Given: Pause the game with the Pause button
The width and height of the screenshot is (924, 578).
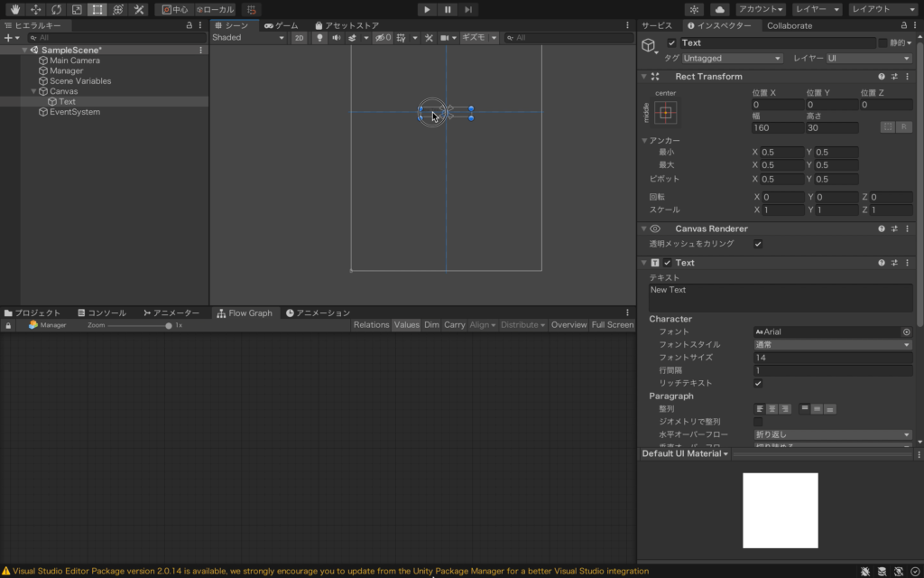Looking at the screenshot, I should [x=448, y=9].
